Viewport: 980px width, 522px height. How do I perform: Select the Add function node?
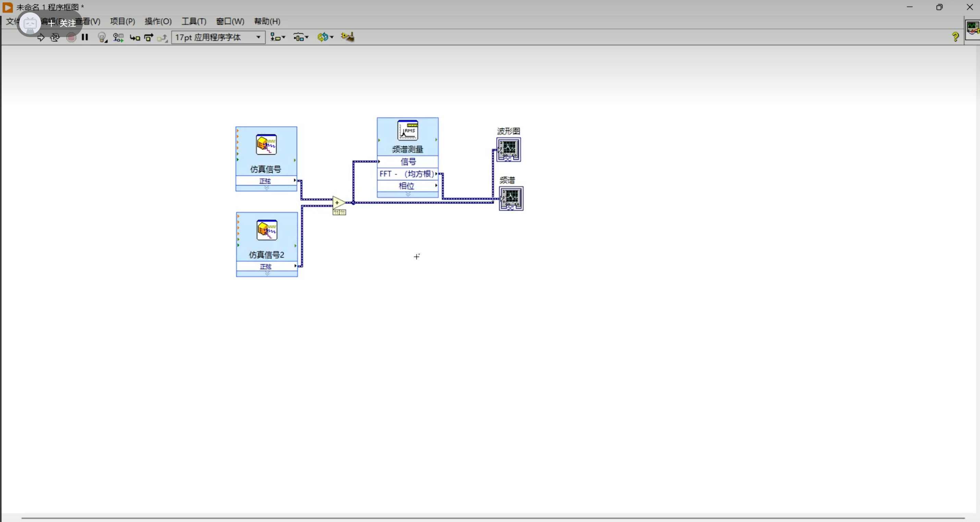[338, 203]
